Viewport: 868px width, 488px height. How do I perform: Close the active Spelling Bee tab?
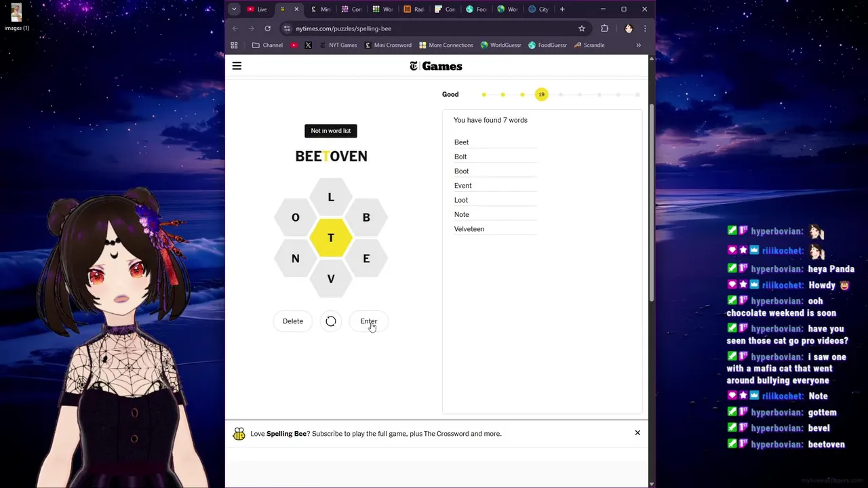(296, 9)
